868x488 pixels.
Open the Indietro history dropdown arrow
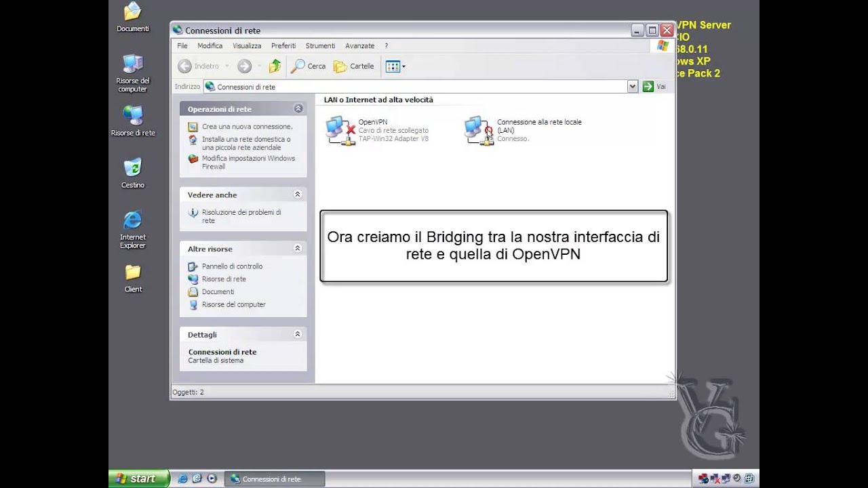(x=227, y=66)
